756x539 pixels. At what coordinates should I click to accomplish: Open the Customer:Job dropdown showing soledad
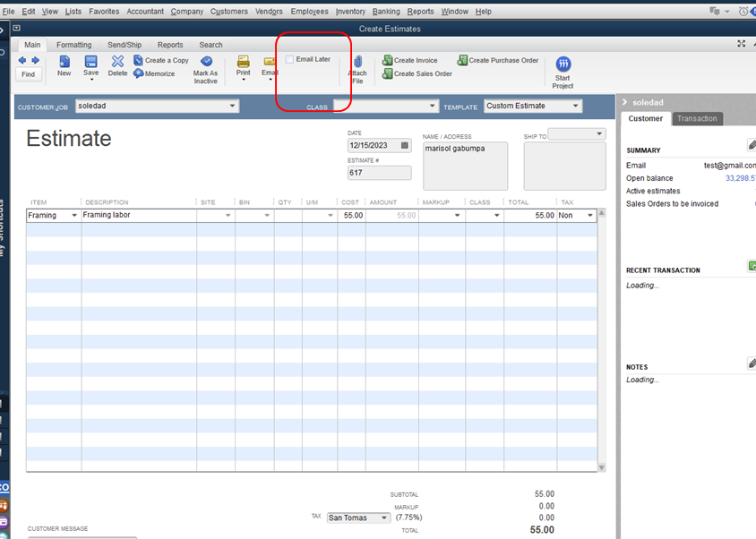pos(232,106)
